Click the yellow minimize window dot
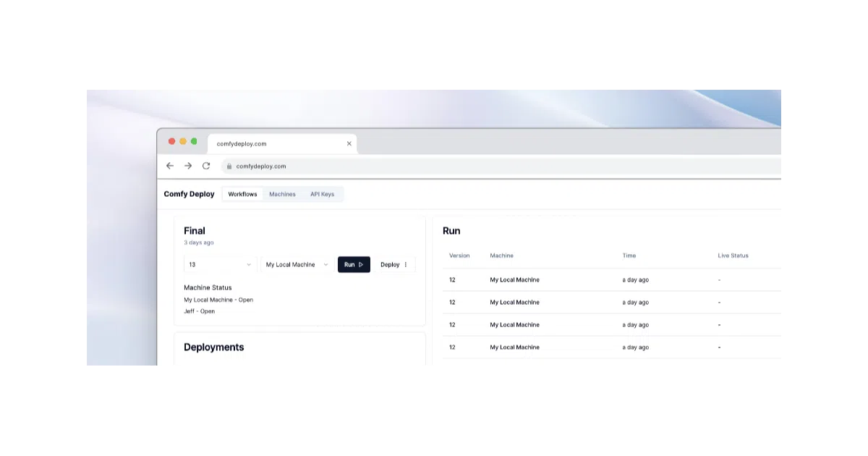The width and height of the screenshot is (868, 456). point(183,141)
